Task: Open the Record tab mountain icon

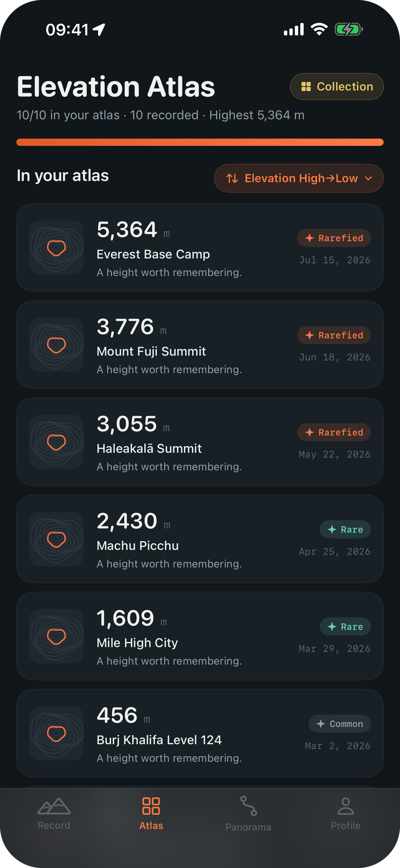Action: coord(54,806)
